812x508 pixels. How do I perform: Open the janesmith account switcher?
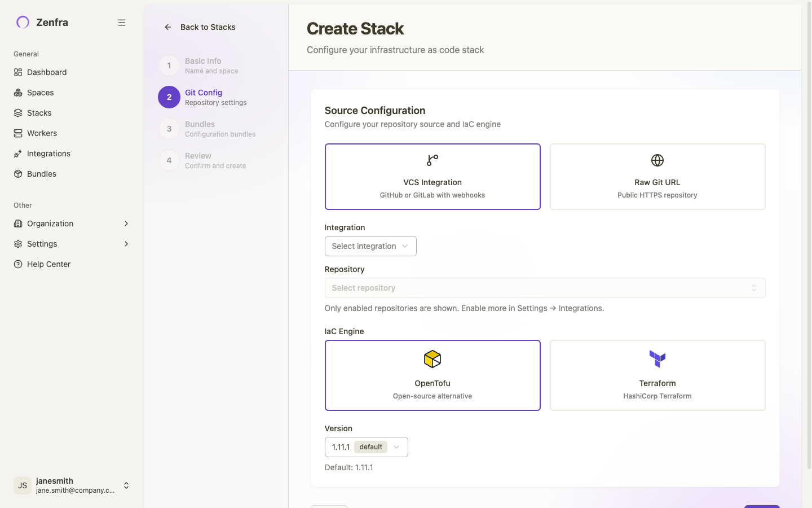point(72,485)
